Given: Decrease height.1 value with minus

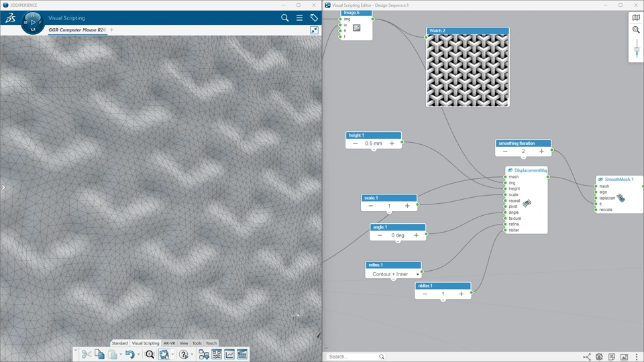Looking at the screenshot, I should pyautogui.click(x=356, y=143).
